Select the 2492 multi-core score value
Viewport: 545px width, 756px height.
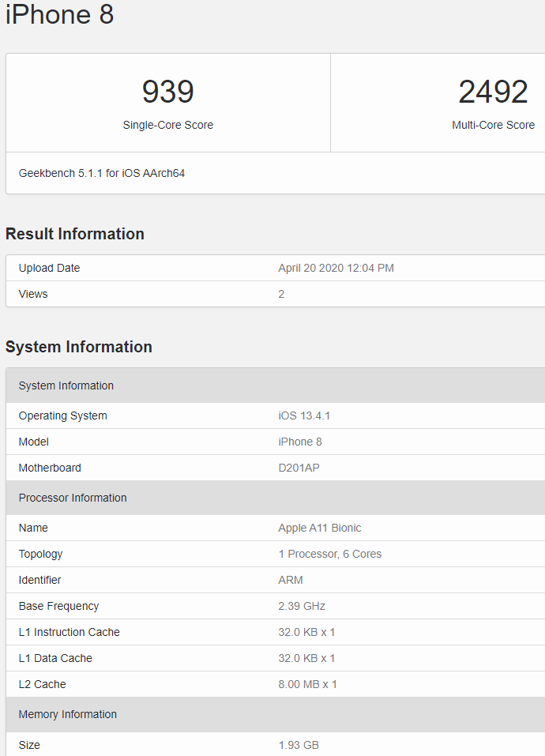[x=493, y=92]
